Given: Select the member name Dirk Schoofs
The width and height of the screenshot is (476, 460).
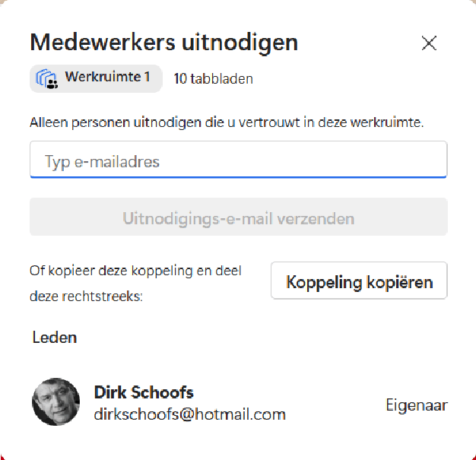Looking at the screenshot, I should click(x=144, y=392).
